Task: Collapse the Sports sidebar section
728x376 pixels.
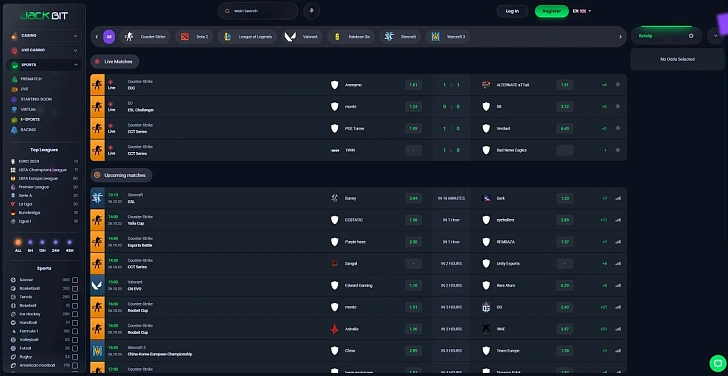Action: (x=76, y=65)
